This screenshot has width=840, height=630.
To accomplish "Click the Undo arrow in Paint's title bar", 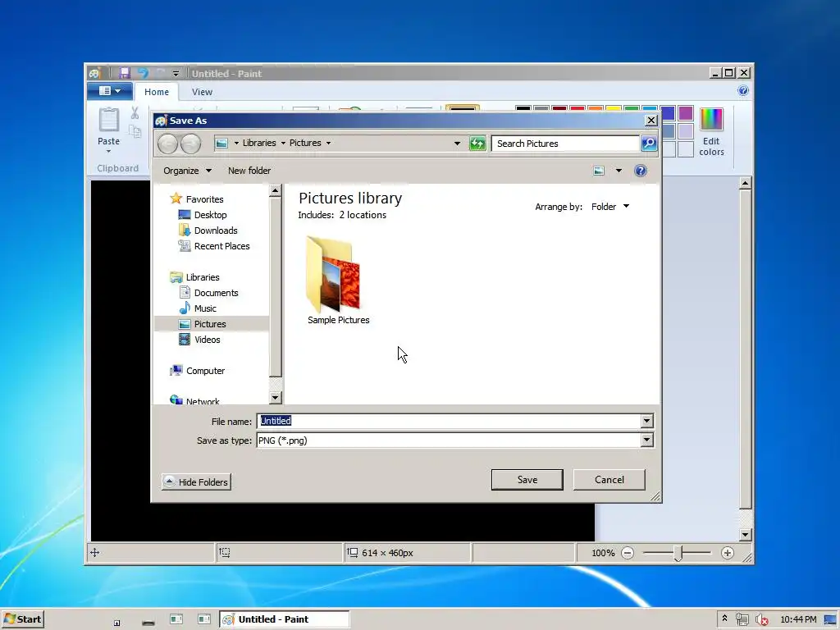I will coord(143,73).
